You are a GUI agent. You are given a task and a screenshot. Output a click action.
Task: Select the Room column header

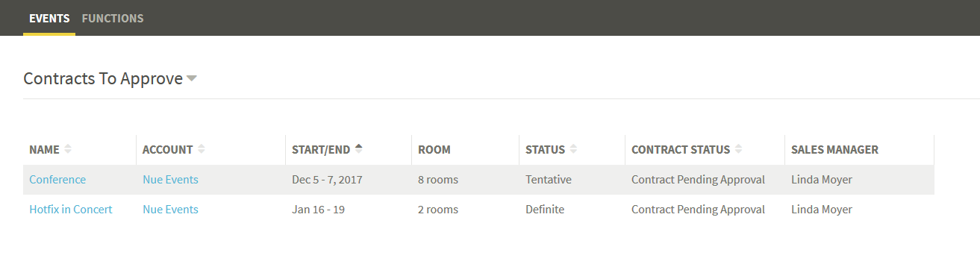click(x=434, y=149)
